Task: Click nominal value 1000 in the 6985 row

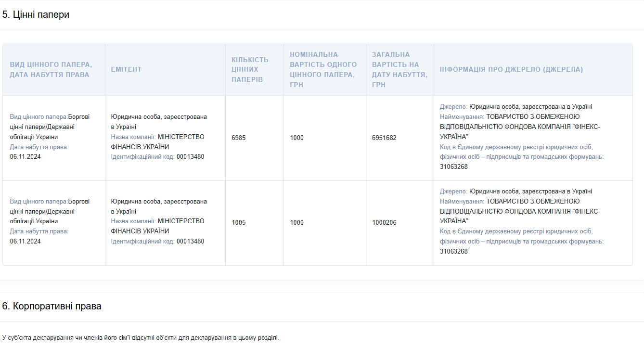Action: (297, 138)
